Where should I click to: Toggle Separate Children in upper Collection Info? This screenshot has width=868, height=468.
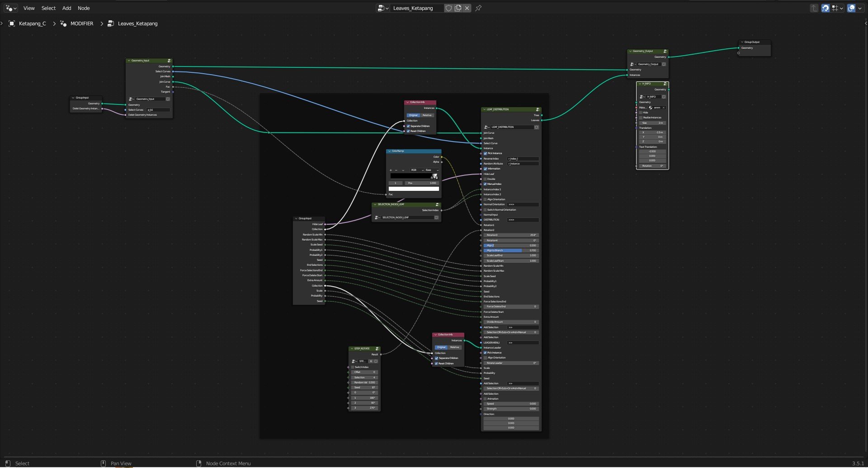click(408, 126)
